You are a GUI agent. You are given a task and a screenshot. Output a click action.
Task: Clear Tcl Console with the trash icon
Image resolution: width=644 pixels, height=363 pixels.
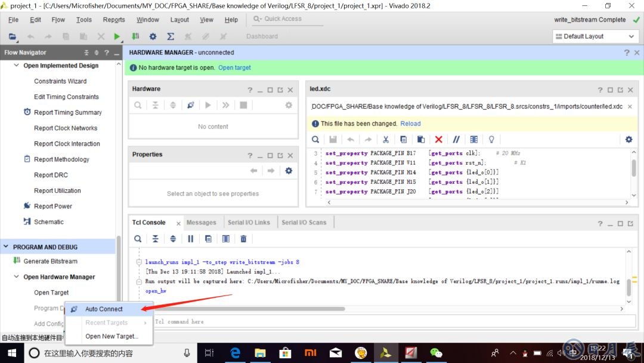[243, 239]
